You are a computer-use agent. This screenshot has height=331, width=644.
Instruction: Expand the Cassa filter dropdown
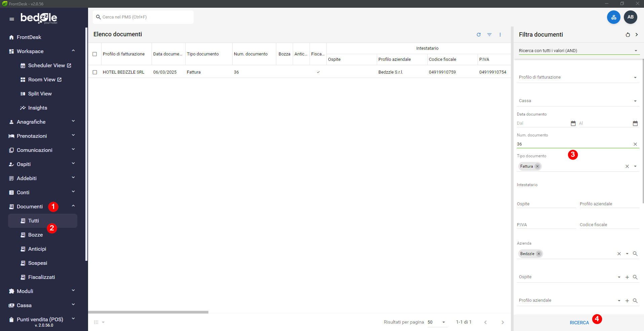[x=635, y=101]
